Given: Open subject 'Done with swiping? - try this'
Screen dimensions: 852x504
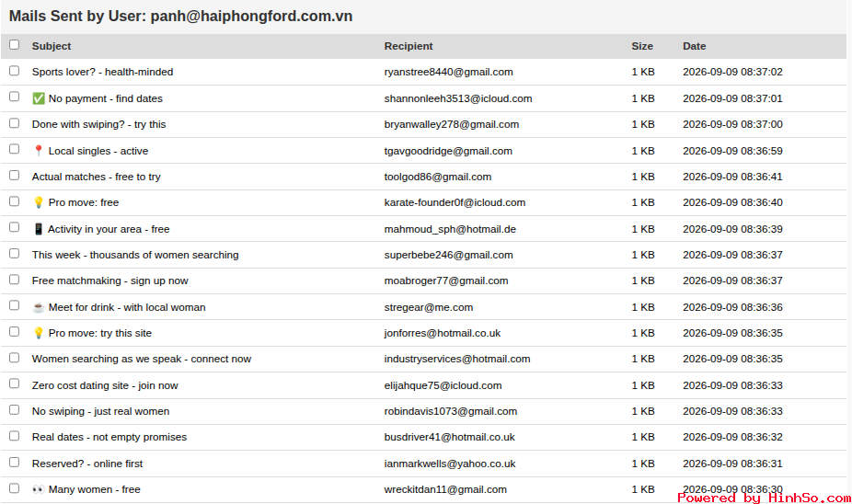Looking at the screenshot, I should (x=98, y=124).
